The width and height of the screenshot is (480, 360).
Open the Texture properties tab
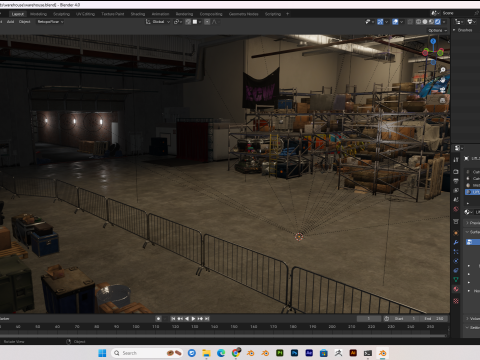[456, 301]
